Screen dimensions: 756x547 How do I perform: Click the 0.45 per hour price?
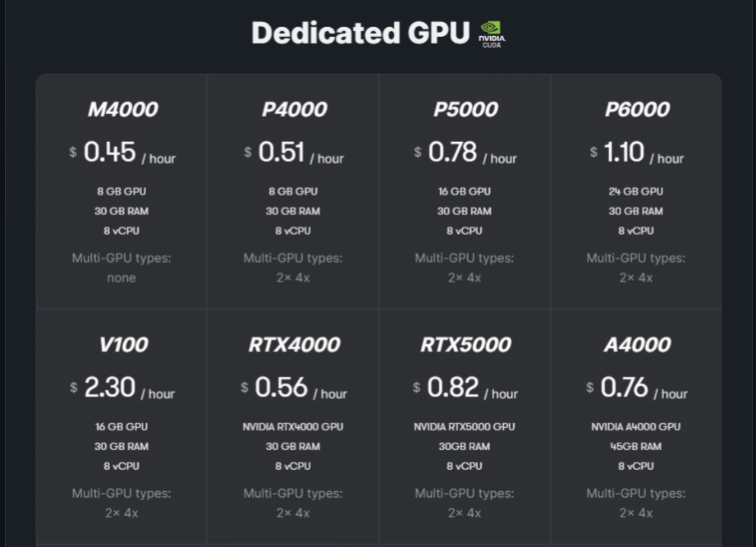coord(109,152)
